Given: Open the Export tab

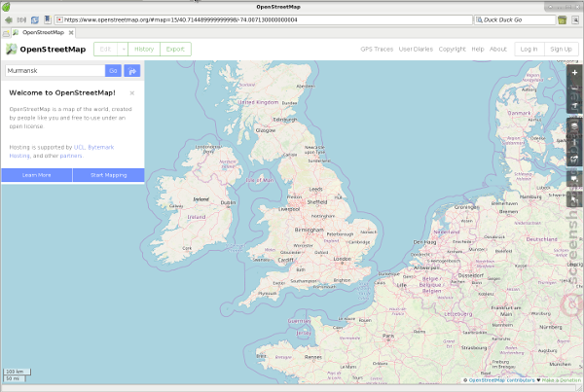Looking at the screenshot, I should pyautogui.click(x=175, y=50).
